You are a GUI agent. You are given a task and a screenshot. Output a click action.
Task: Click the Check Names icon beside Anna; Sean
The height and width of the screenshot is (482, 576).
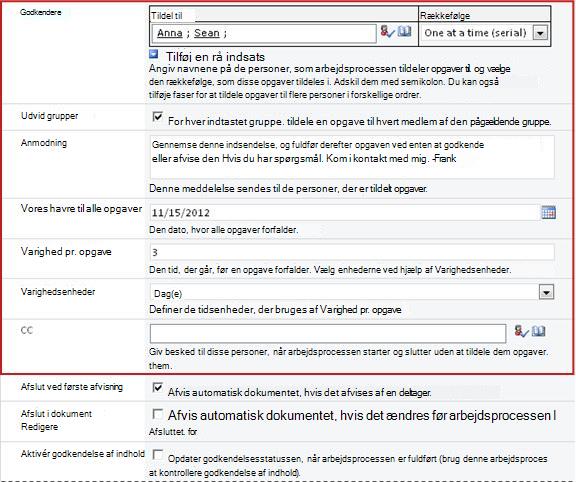click(387, 32)
